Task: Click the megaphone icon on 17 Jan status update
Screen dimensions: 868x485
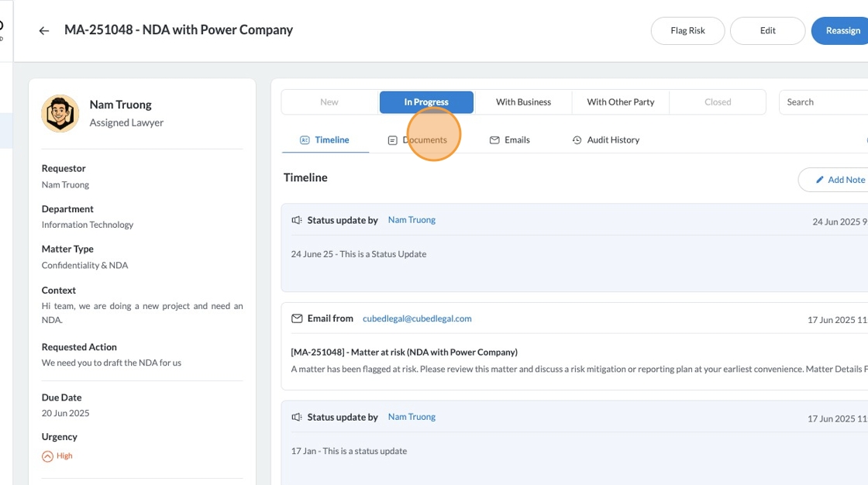Action: coord(296,417)
